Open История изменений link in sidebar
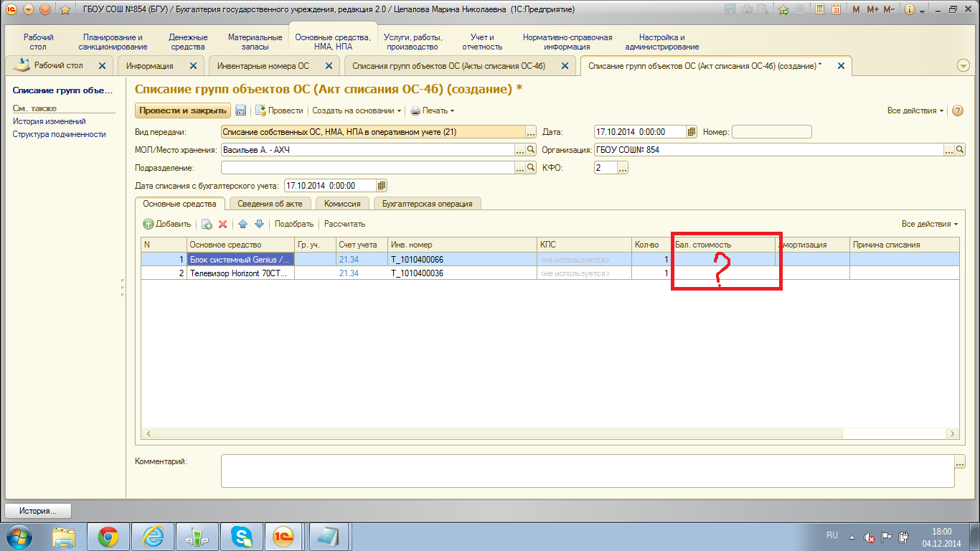The width and height of the screenshot is (980, 551). 49,121
